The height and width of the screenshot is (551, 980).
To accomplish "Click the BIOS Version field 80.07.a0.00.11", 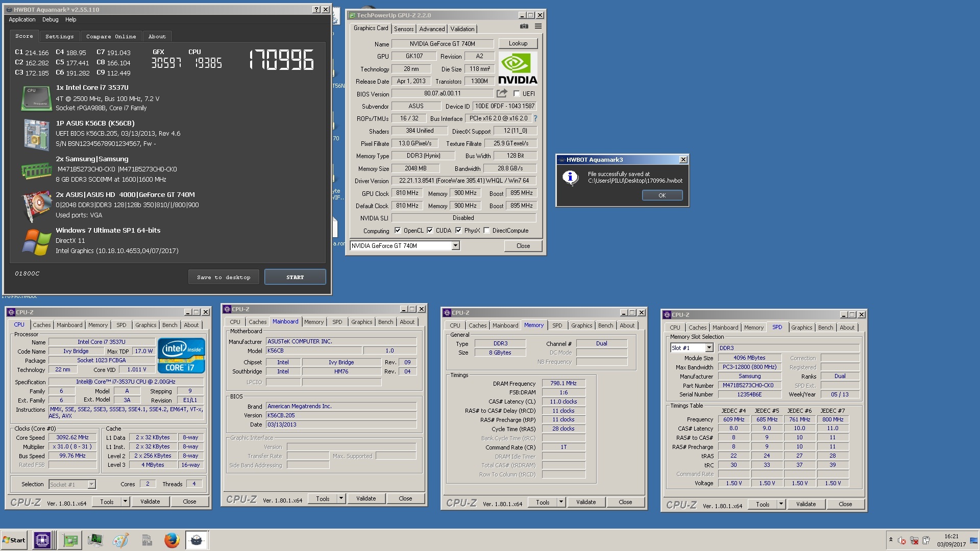I will [442, 93].
